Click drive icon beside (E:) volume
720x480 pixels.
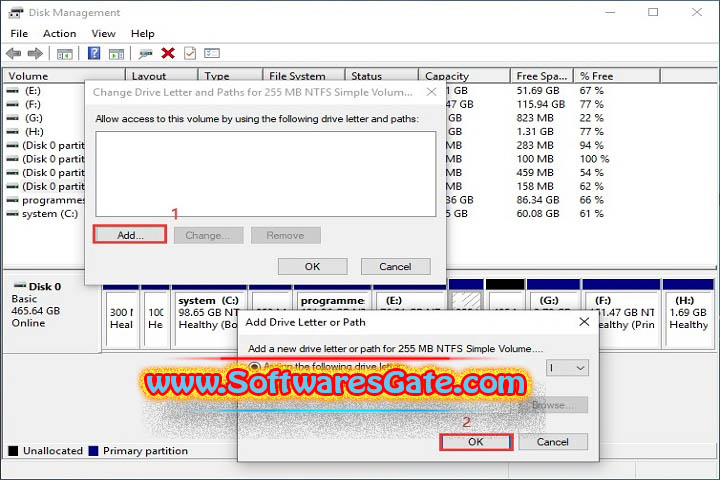[x=13, y=90]
